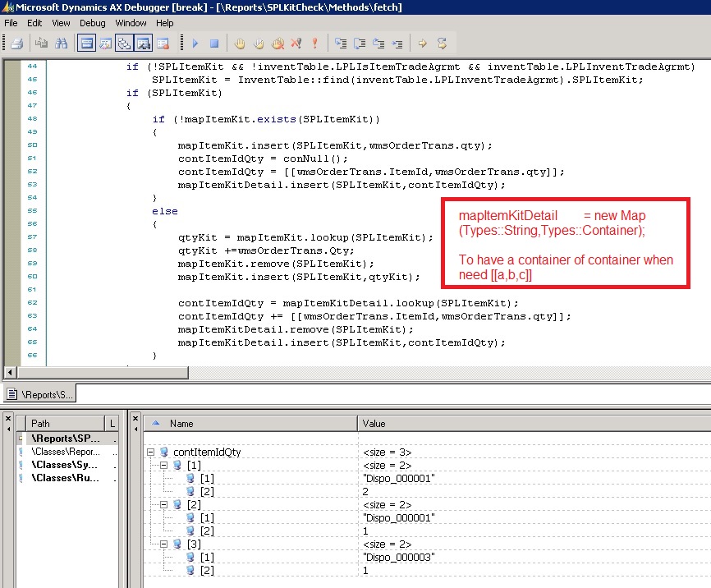
Task: Click the Insert breakpoint hand icon
Action: point(240,44)
